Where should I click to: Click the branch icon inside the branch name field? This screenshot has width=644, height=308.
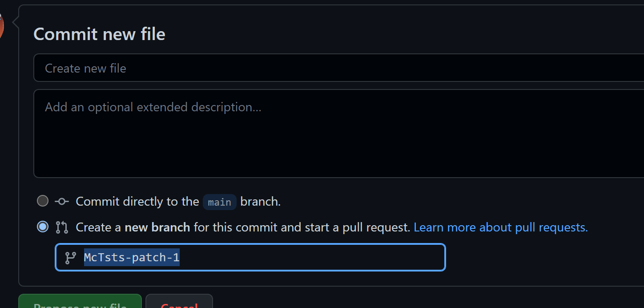pyautogui.click(x=70, y=257)
